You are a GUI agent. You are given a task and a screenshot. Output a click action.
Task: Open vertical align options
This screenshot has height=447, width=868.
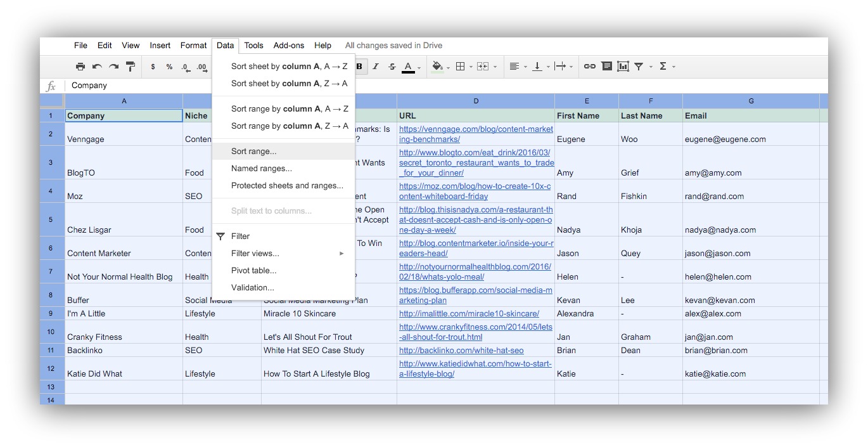coord(537,67)
